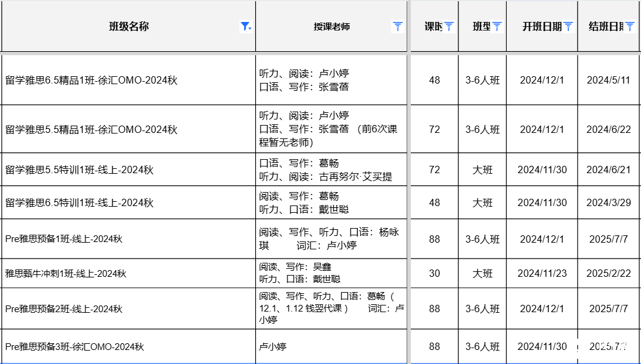Select end date 2024/5/11
Viewport: 641px width, 364px height.
click(x=609, y=80)
